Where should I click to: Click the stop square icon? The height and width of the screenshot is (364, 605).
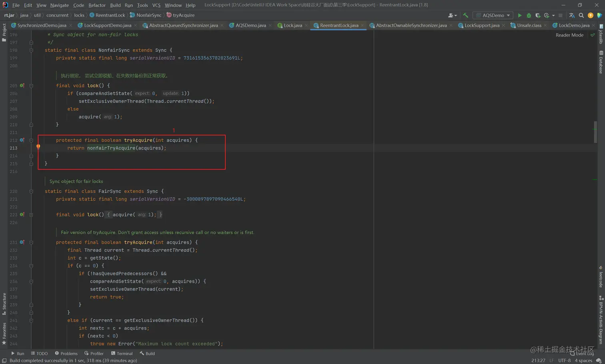point(561,15)
